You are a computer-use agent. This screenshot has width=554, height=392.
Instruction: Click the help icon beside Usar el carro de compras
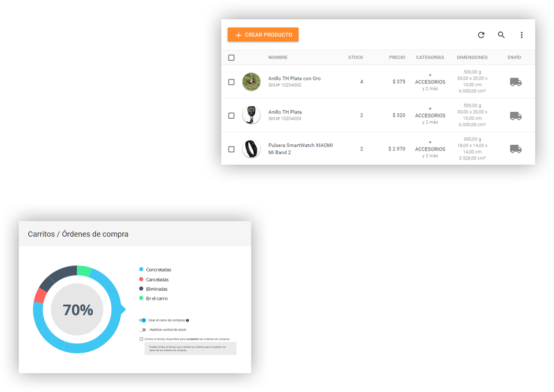click(187, 320)
